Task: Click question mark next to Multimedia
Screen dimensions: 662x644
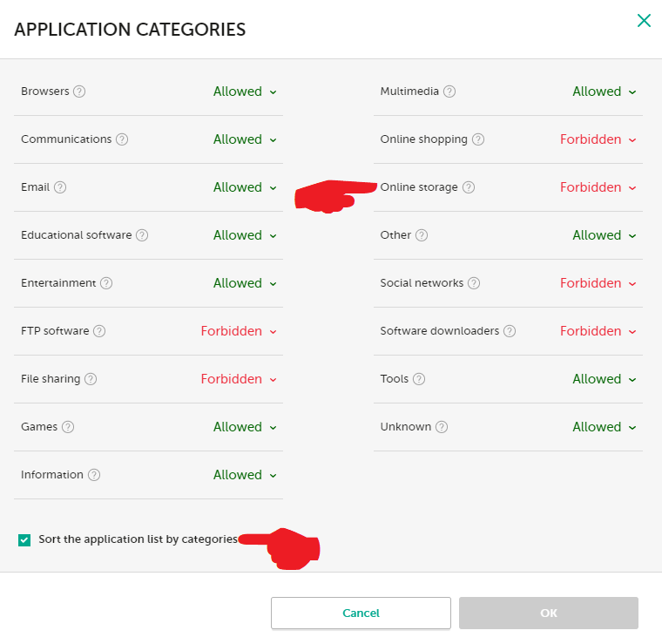Action: 449,92
